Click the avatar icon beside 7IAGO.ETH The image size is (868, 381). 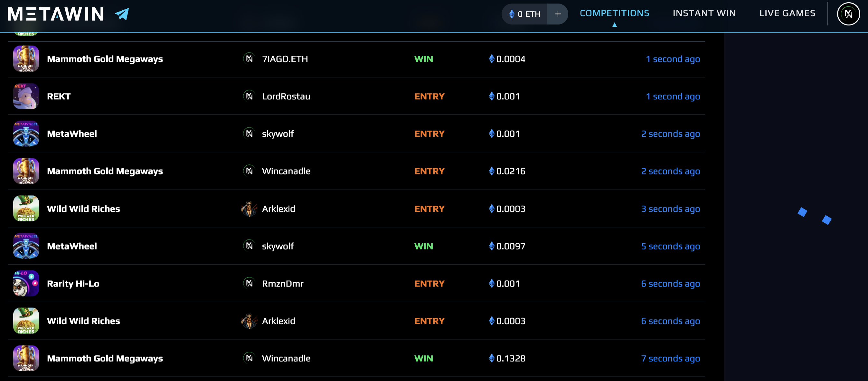coord(249,58)
